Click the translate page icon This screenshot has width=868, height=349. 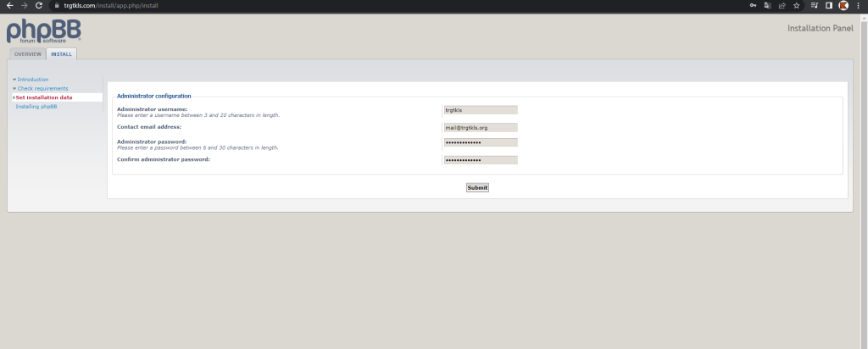click(x=768, y=5)
